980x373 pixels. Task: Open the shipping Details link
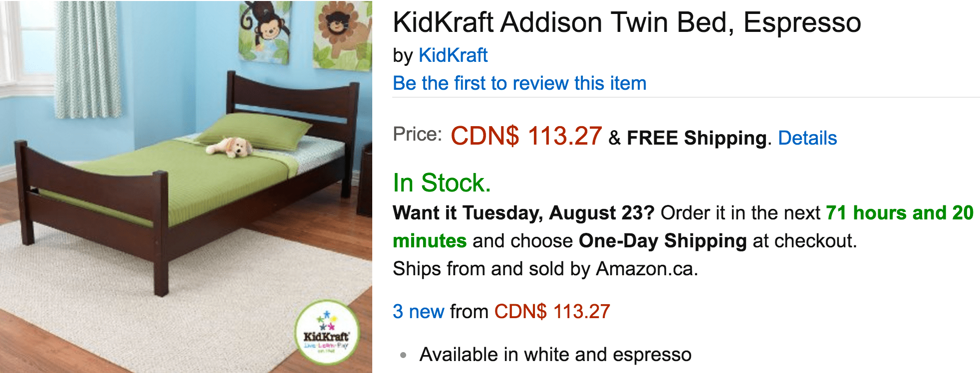[807, 138]
